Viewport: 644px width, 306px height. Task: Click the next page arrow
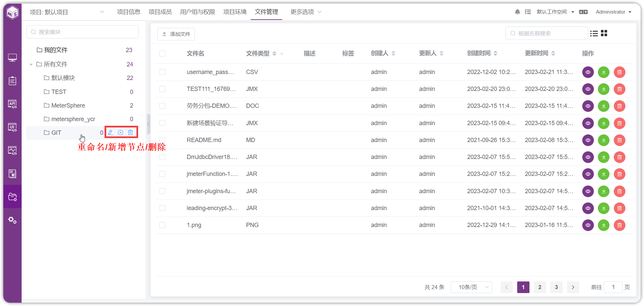pyautogui.click(x=573, y=287)
